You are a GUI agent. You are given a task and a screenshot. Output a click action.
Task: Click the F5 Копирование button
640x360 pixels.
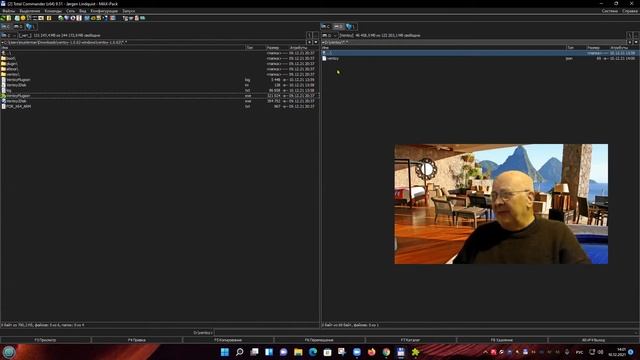228,340
